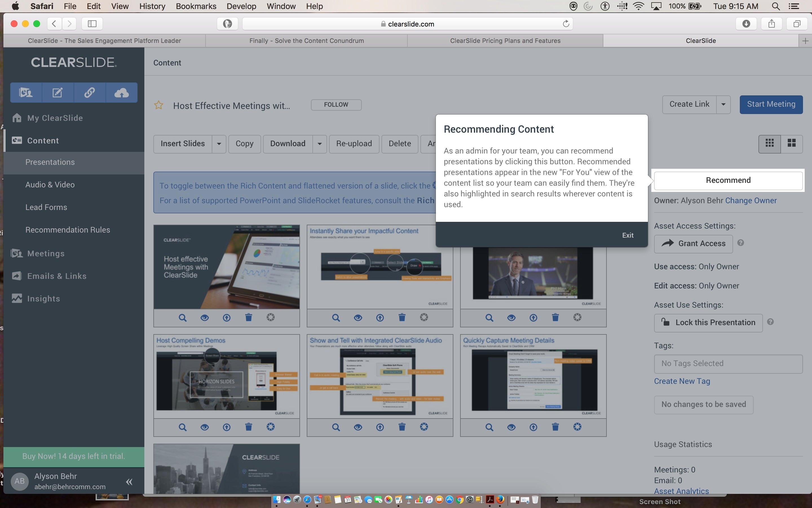Open the Develop menu
Viewport: 812px width, 508px height.
tap(241, 6)
